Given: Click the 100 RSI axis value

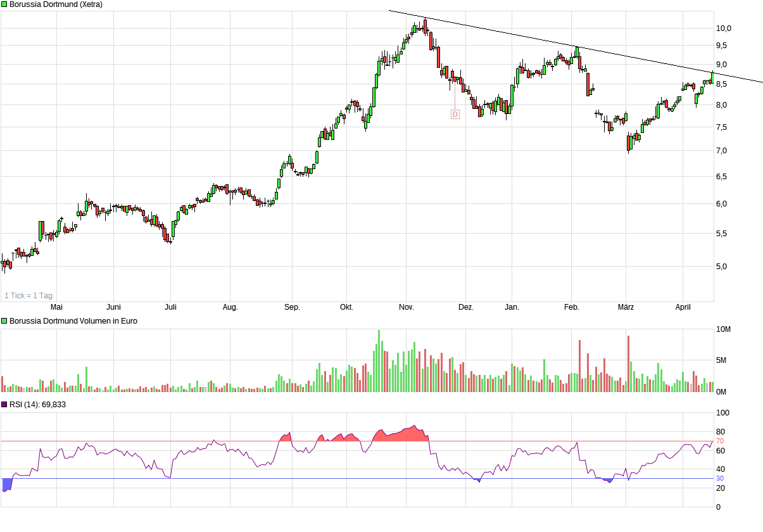Looking at the screenshot, I should pyautogui.click(x=722, y=413).
